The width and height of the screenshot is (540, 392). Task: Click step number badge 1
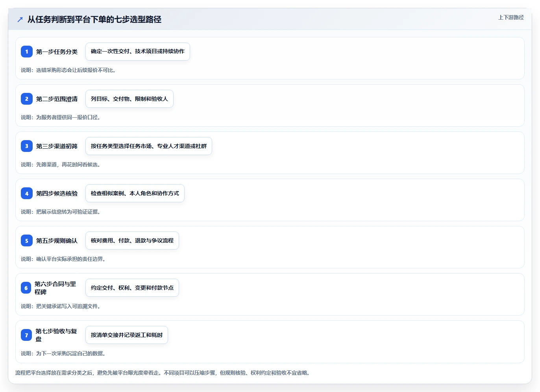27,52
